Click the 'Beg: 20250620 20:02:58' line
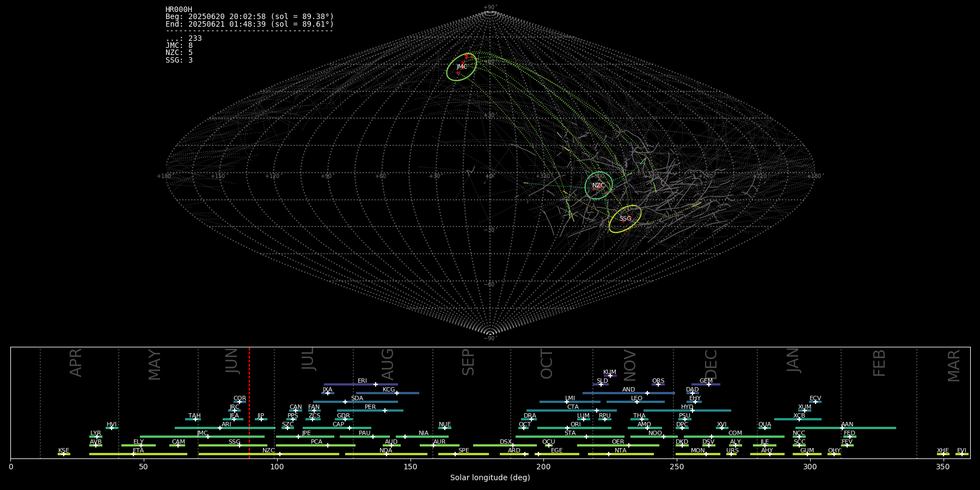Viewport: 980px width, 490px height. [249, 17]
